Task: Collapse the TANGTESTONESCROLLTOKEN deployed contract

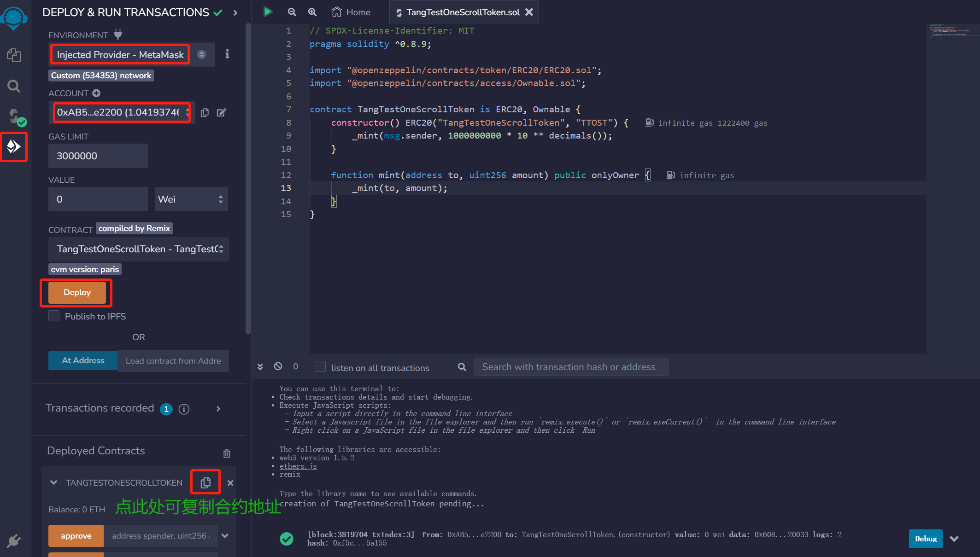Action: (54, 482)
